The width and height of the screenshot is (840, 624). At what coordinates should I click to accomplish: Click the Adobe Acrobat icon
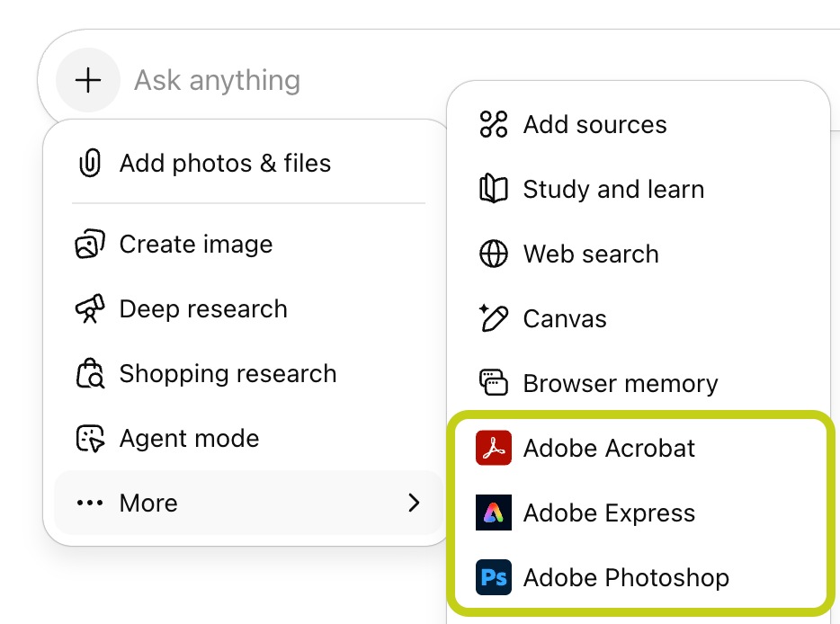492,448
